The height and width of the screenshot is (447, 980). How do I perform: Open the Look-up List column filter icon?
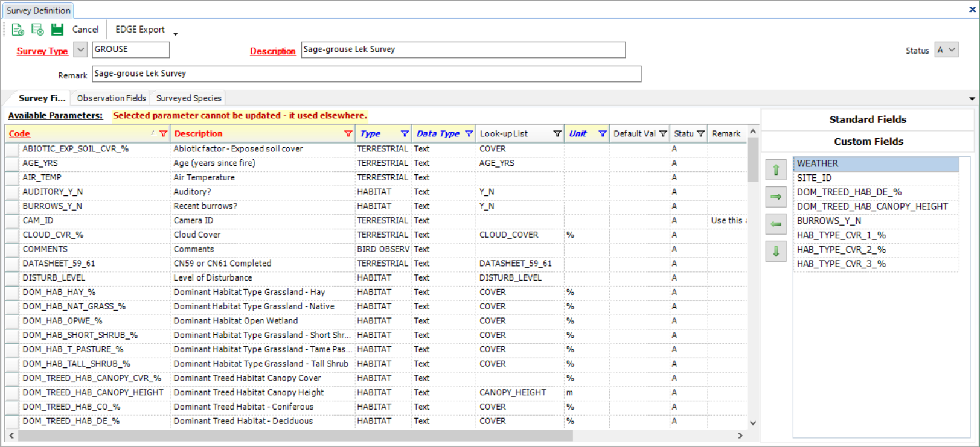click(x=557, y=134)
